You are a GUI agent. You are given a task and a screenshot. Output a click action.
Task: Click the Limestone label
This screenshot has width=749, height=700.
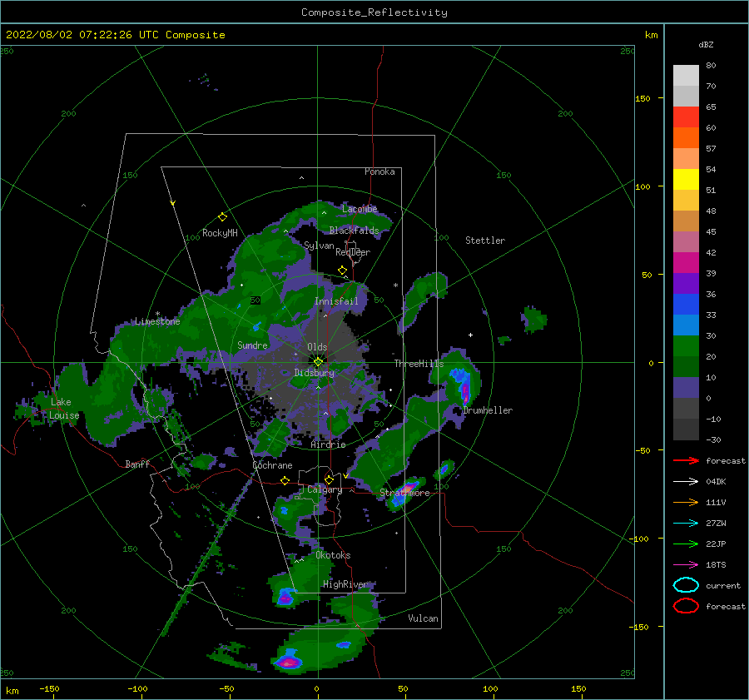click(x=157, y=321)
